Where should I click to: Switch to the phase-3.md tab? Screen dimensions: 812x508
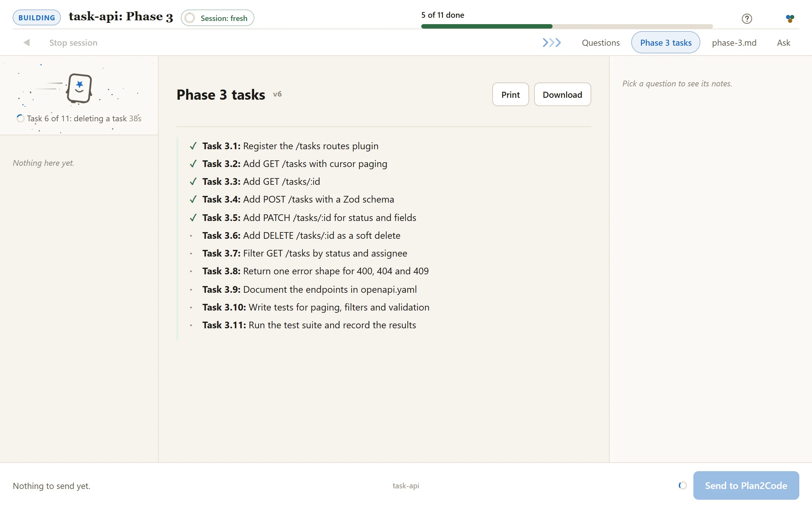pyautogui.click(x=734, y=43)
